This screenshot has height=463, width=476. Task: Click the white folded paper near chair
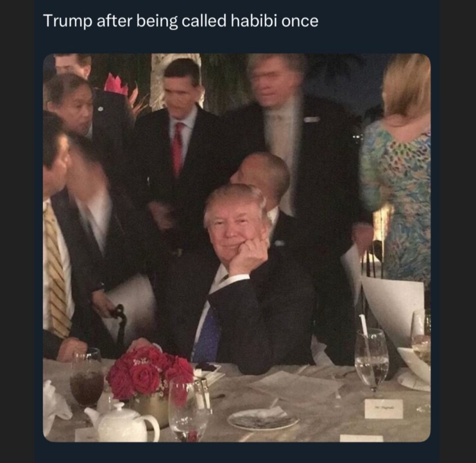392,307
